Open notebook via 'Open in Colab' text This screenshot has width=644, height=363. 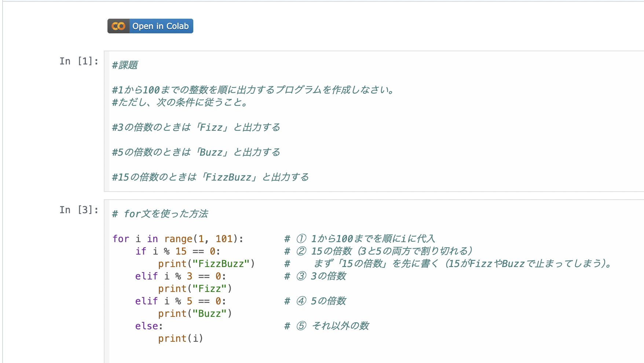point(161,26)
